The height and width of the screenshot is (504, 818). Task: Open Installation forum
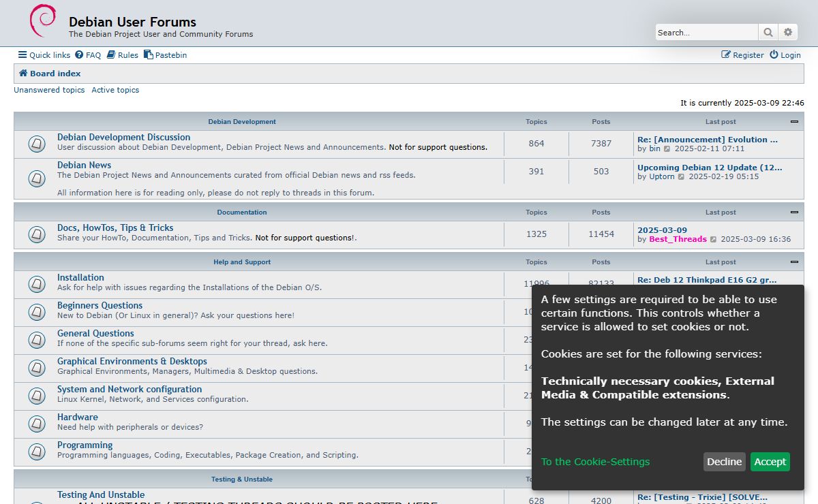(x=80, y=278)
